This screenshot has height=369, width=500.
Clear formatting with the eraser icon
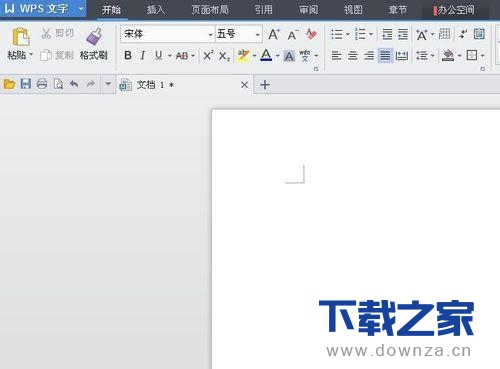pyautogui.click(x=311, y=34)
